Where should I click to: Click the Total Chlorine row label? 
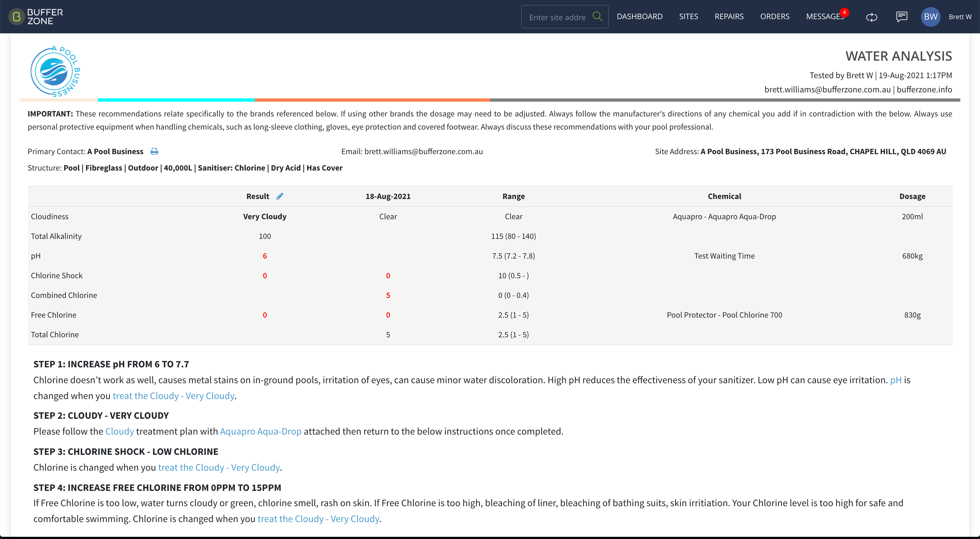(55, 335)
